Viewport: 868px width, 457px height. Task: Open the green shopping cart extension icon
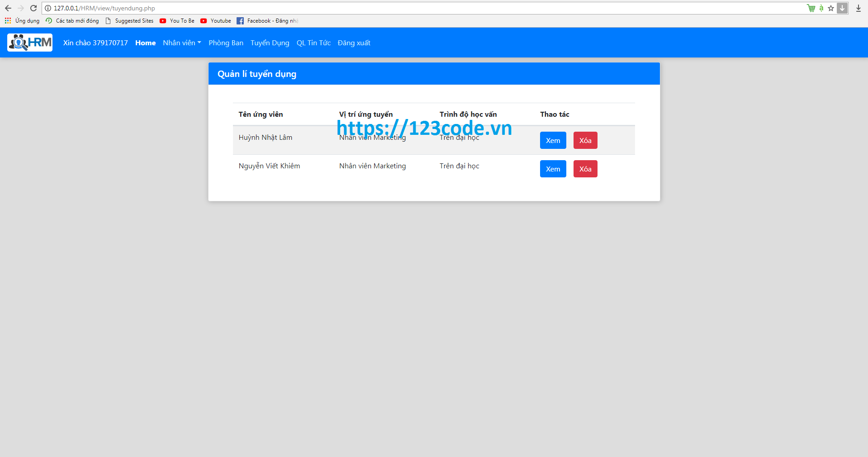pyautogui.click(x=811, y=8)
